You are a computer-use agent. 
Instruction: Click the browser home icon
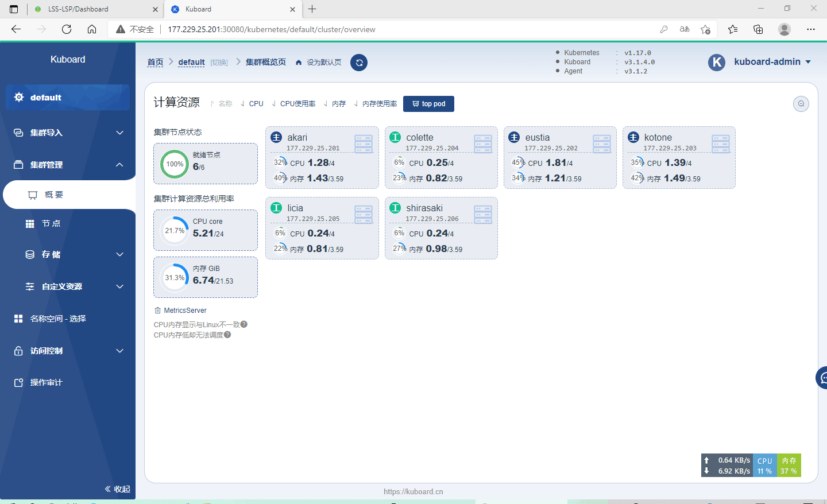pos(92,29)
